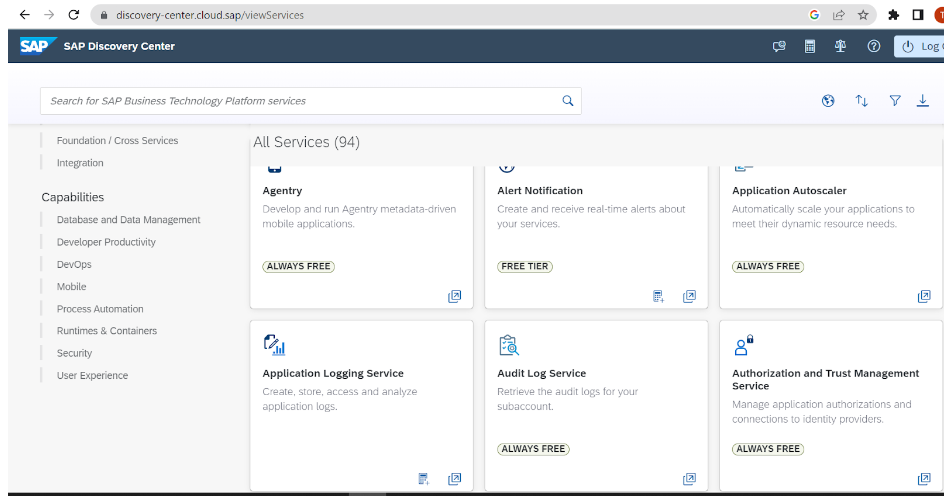Open Agentry in a new window icon

[454, 296]
